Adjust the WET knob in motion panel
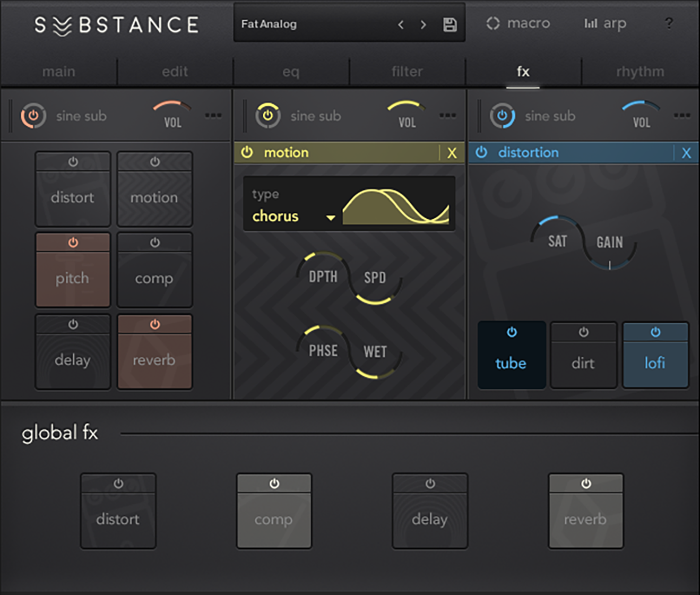700x595 pixels. pos(375,351)
